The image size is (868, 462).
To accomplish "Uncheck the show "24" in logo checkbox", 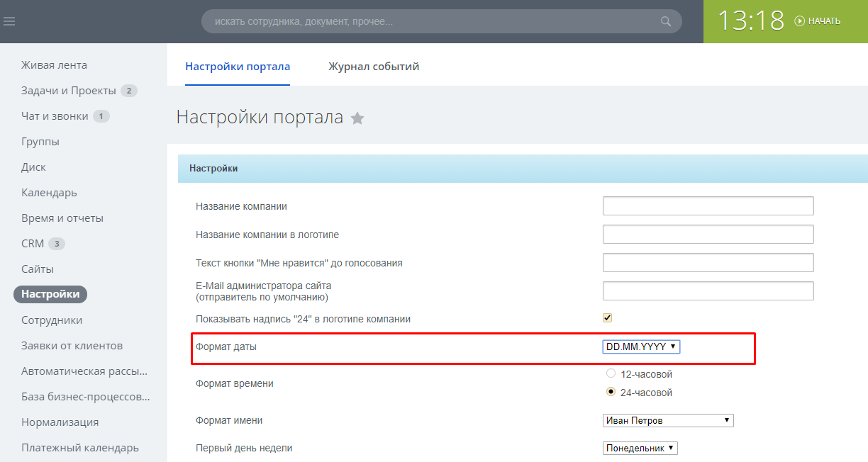I will click(607, 318).
